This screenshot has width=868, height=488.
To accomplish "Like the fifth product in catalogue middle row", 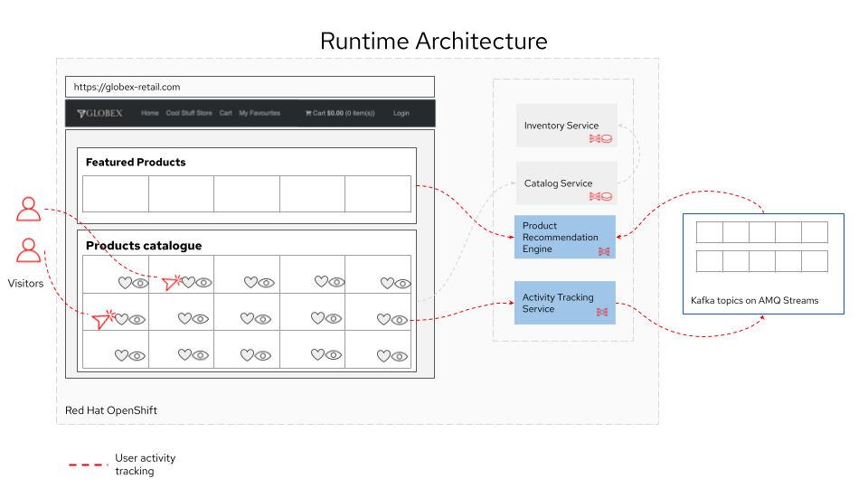I will pyautogui.click(x=383, y=319).
